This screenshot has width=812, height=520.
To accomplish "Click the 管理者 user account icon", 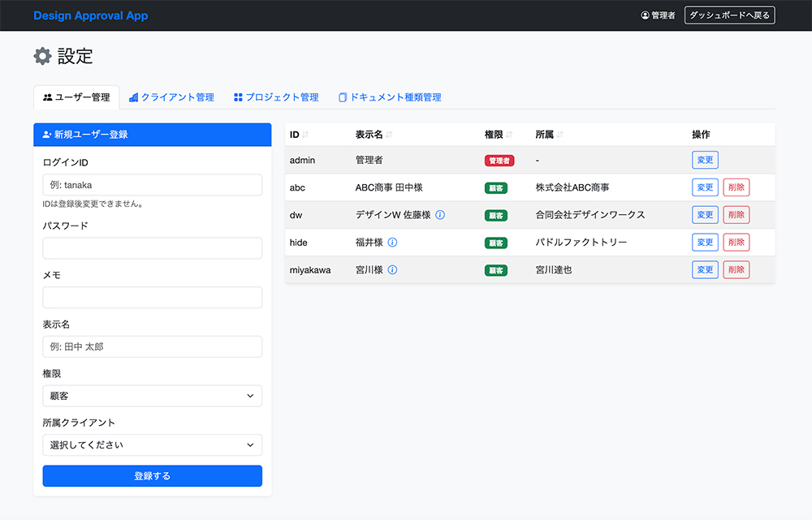I will [646, 15].
